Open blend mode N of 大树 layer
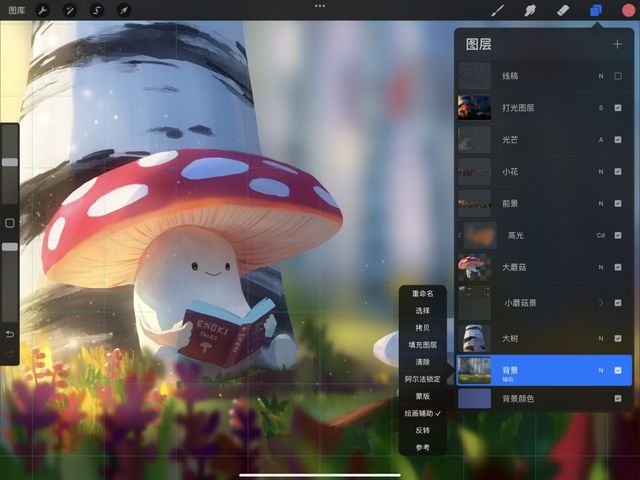 (601, 338)
